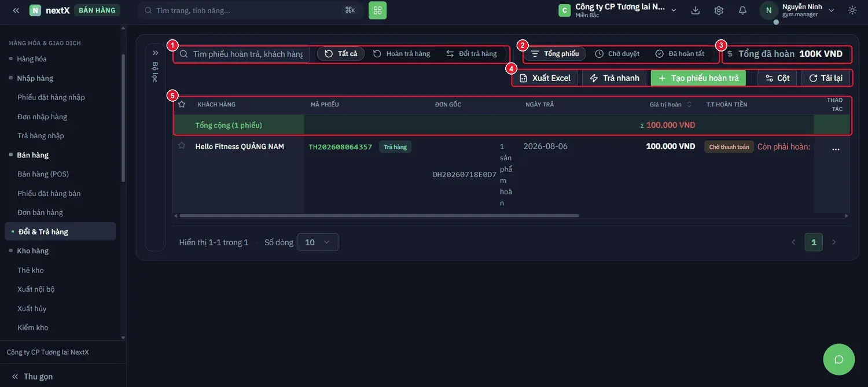
Task: Go to the previous page arrow
Action: 793,242
